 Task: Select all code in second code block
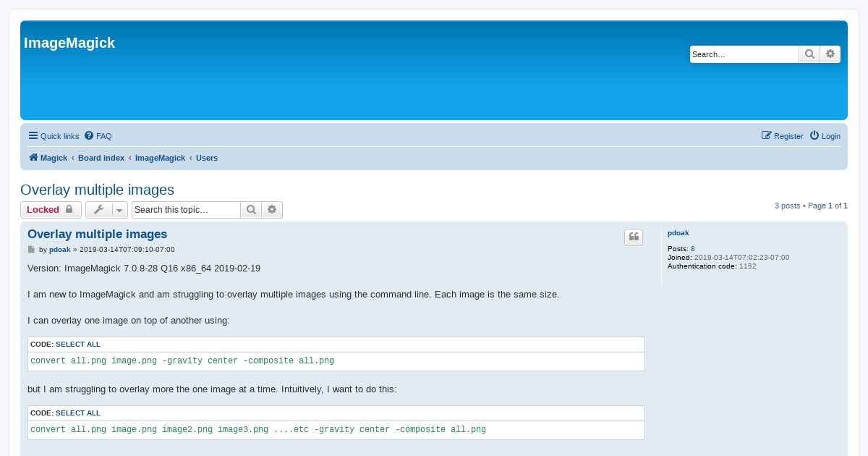[78, 413]
